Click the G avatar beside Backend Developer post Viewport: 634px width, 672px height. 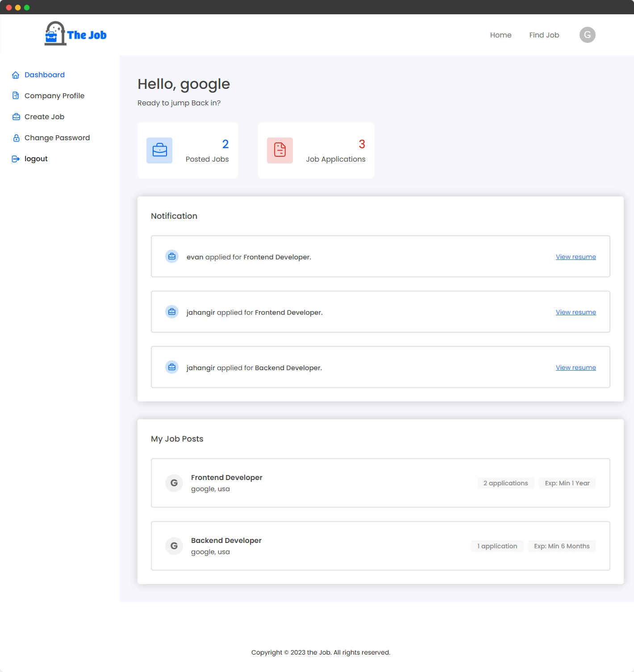(174, 546)
